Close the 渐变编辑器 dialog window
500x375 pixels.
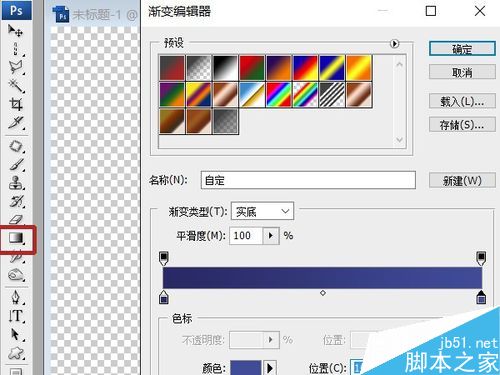click(x=480, y=11)
